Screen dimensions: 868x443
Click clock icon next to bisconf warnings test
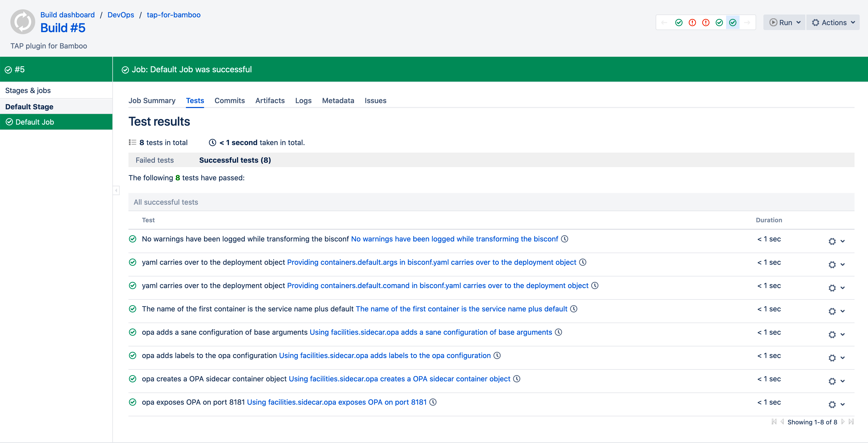pos(565,239)
